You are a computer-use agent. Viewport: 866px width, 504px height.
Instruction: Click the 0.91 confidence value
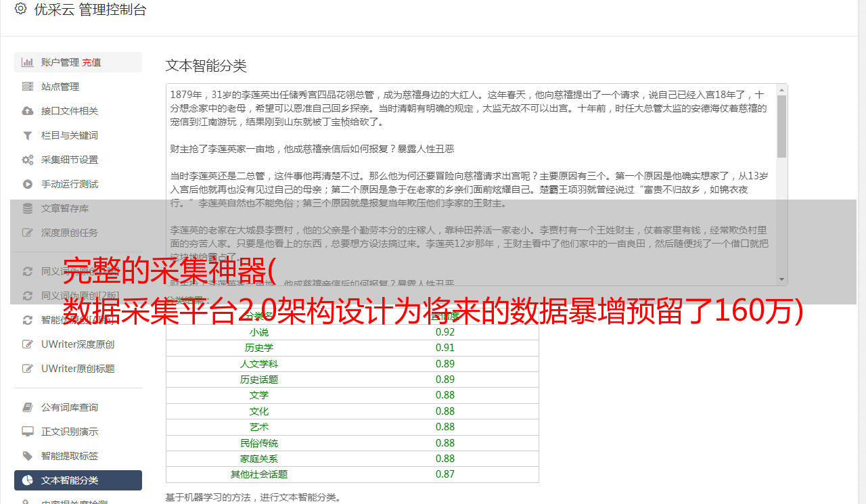(445, 348)
